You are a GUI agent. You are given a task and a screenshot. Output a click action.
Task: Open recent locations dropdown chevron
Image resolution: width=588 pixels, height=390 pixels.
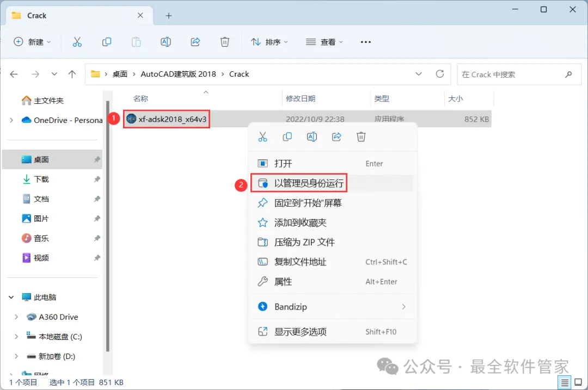pyautogui.click(x=54, y=74)
